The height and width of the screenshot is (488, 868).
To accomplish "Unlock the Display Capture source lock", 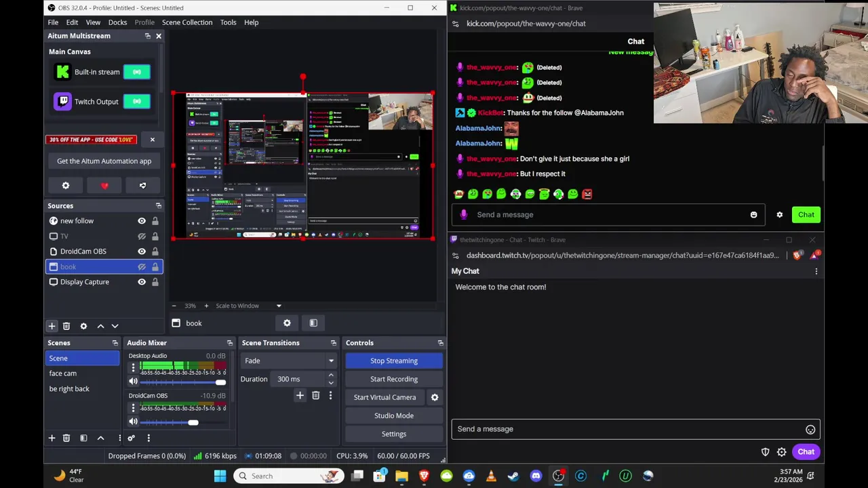I will tap(155, 282).
